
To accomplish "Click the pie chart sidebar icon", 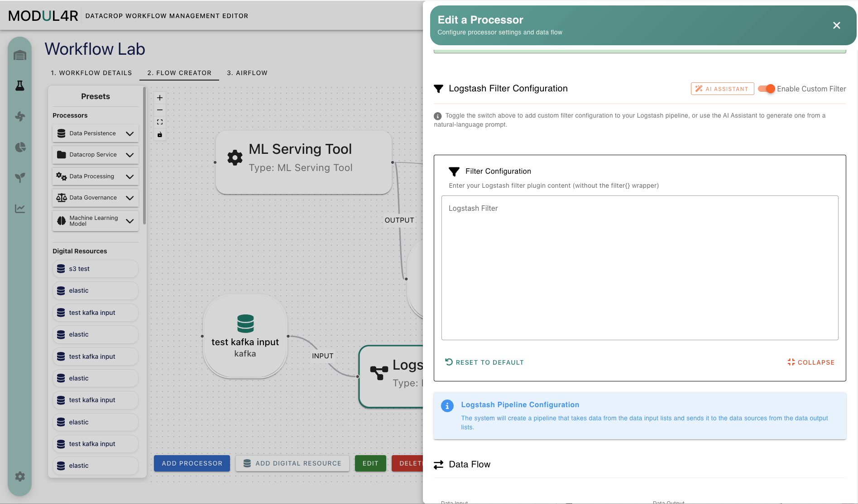I will click(20, 147).
